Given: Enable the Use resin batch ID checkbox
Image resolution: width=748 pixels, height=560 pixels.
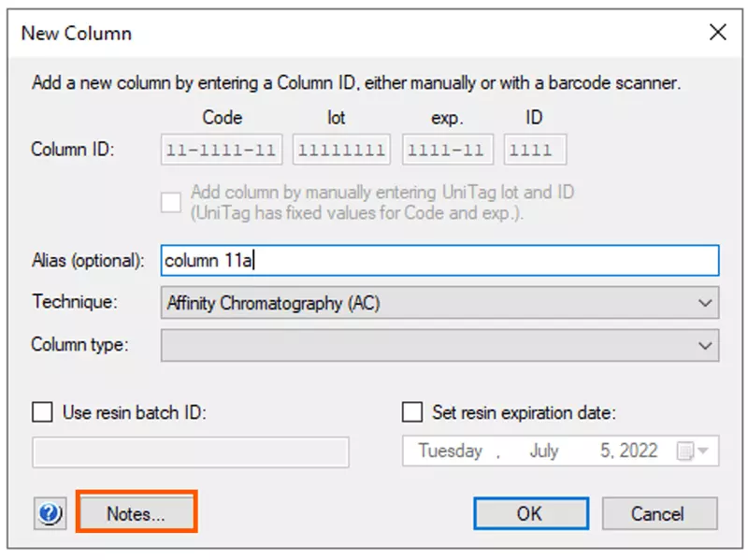Looking at the screenshot, I should [42, 411].
